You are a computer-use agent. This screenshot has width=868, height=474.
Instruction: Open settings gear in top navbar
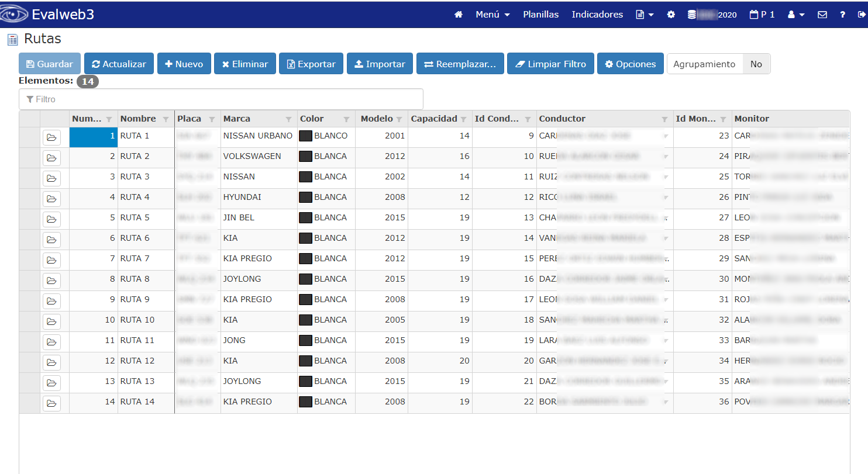(x=671, y=15)
